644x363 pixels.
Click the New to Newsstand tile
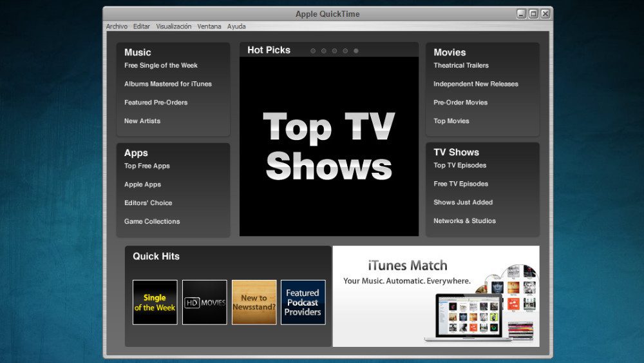pyautogui.click(x=254, y=302)
